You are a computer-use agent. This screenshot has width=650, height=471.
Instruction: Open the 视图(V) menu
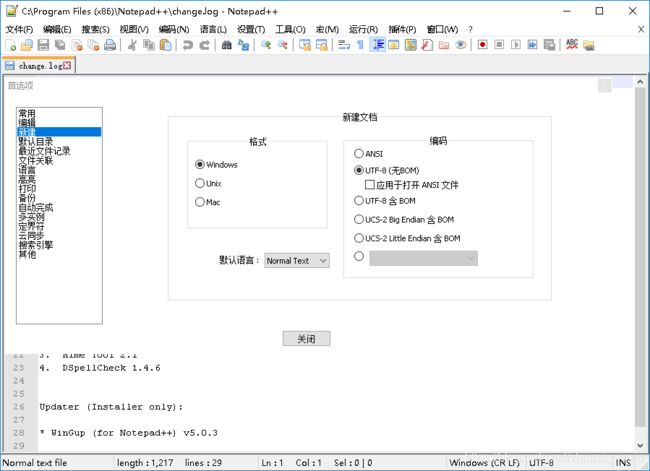(134, 29)
